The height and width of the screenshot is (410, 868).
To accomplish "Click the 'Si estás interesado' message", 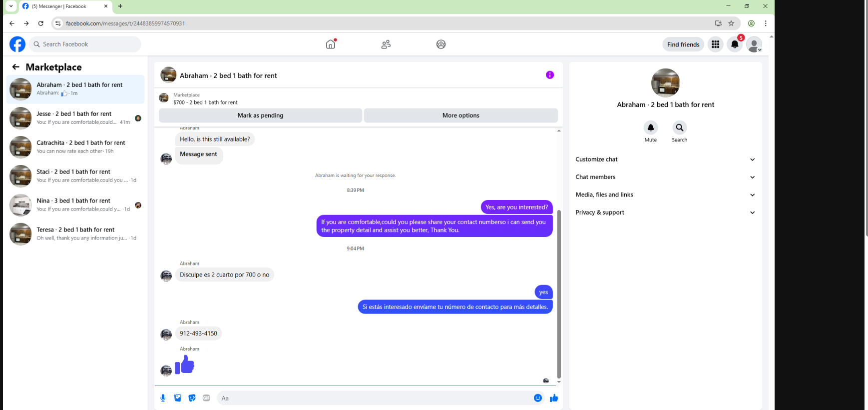I will tap(455, 307).
